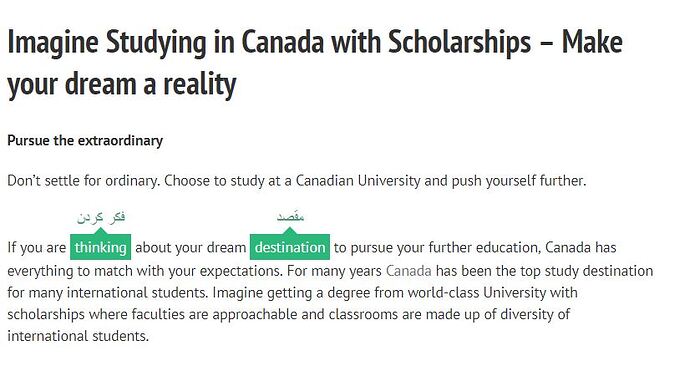Screen dimensions: 690x370
Task: Click the Persian translation above "thinking"
Action: coord(101,217)
